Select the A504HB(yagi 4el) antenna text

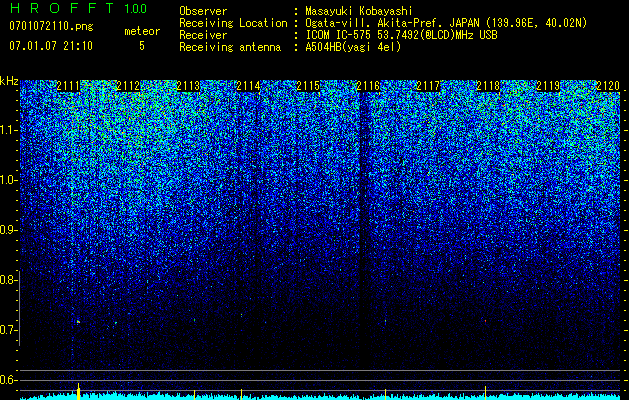353,47
